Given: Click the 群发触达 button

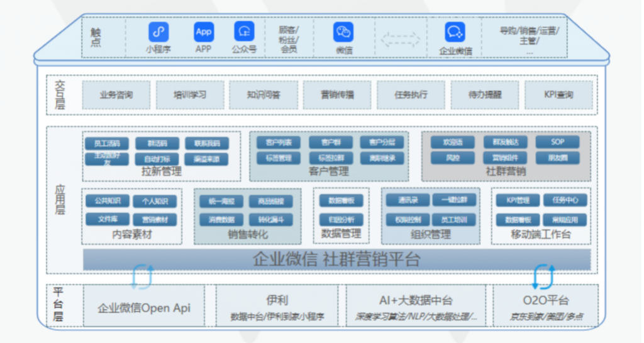Looking at the screenshot, I should (506, 143).
